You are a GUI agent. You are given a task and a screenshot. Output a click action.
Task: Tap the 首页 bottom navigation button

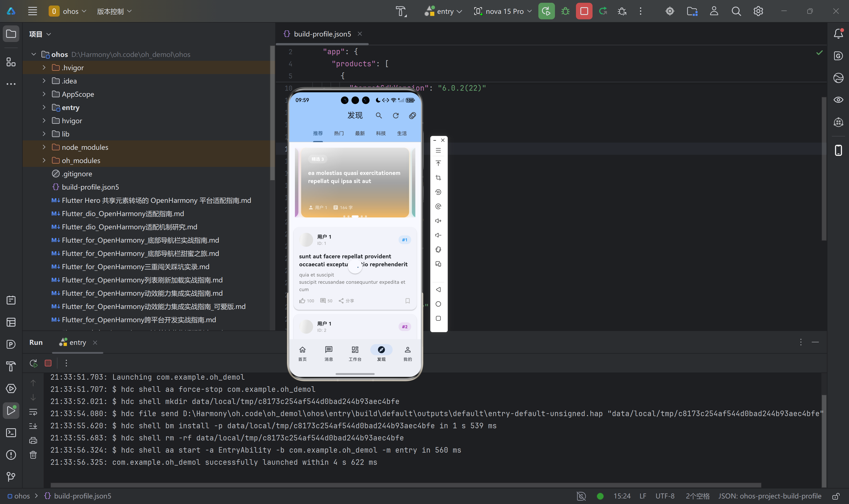pos(302,353)
